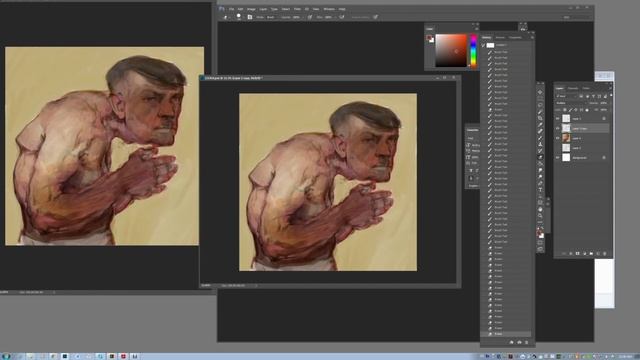Select the History tab
Screen dimensions: 640x360
[487, 37]
